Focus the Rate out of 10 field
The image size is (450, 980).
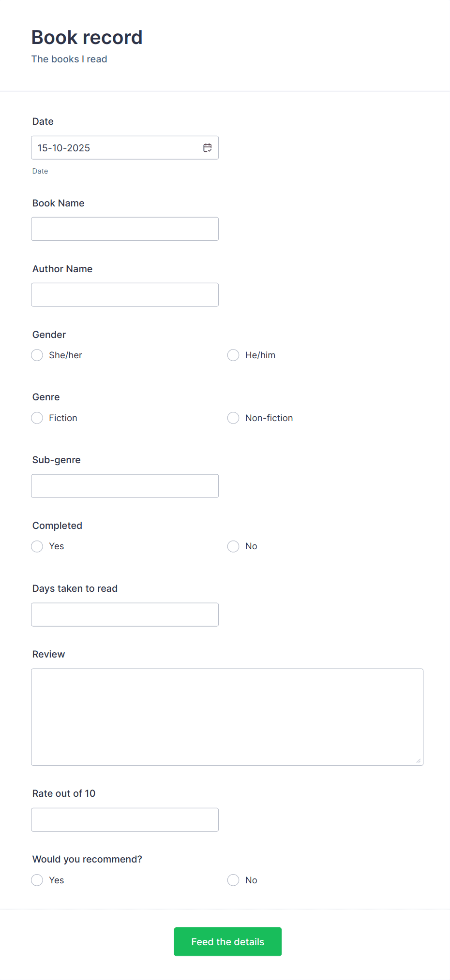125,819
